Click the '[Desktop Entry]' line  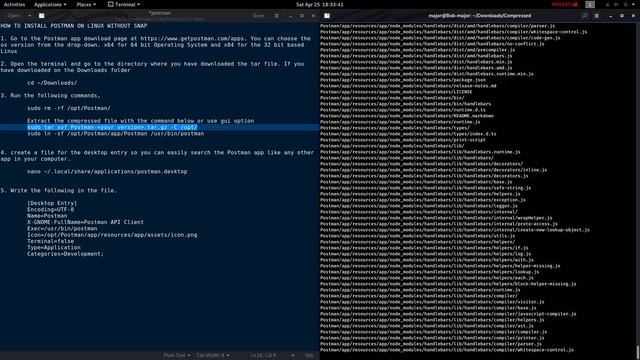pyautogui.click(x=52, y=203)
